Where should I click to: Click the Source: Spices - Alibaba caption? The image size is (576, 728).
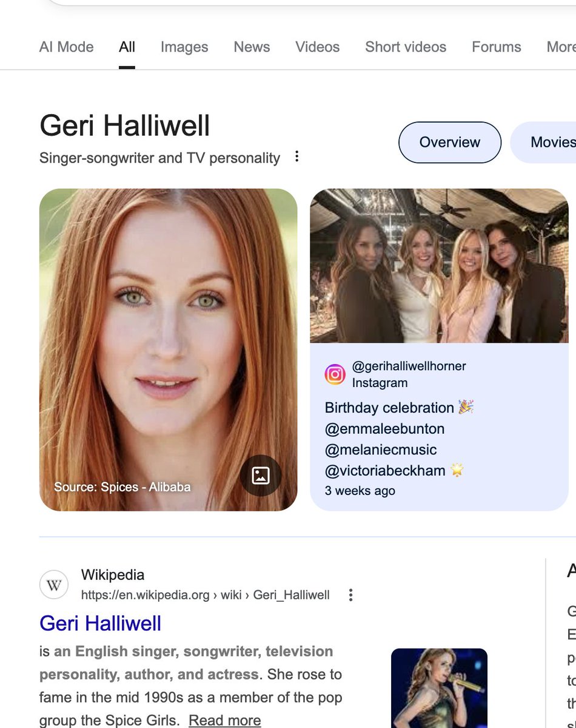122,487
